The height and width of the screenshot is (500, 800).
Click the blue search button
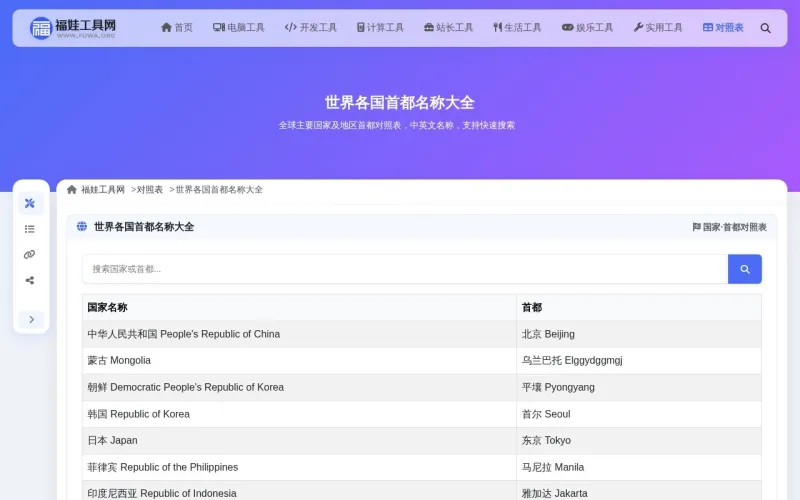click(744, 269)
